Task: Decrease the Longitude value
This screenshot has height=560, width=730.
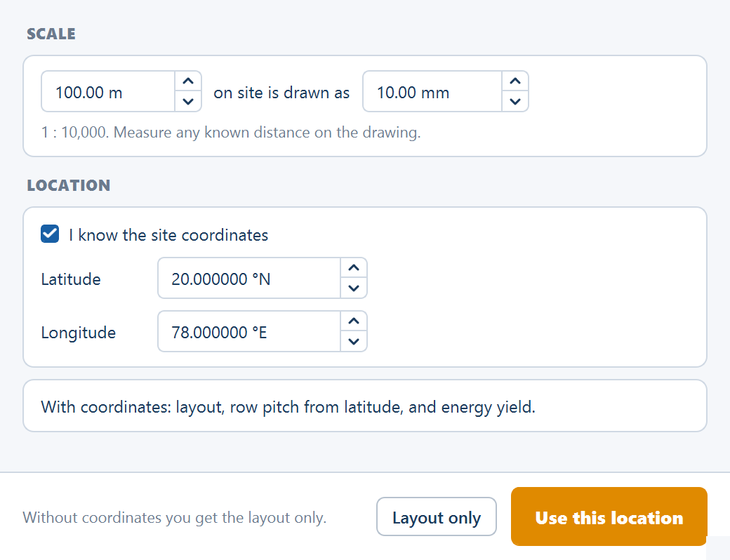Action: [354, 342]
